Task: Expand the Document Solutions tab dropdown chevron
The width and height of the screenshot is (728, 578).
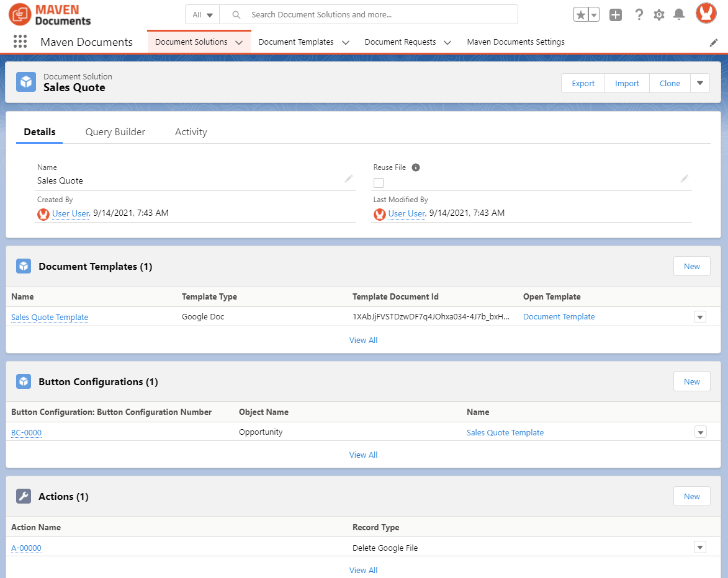Action: (239, 42)
